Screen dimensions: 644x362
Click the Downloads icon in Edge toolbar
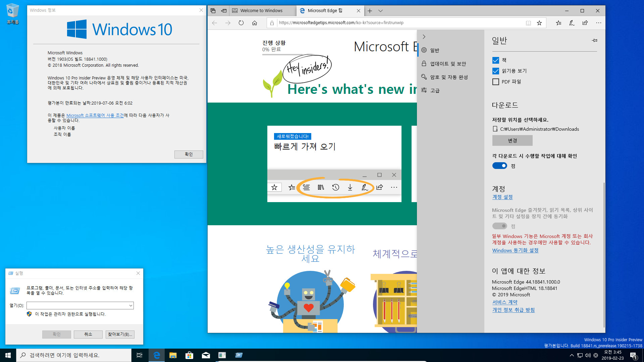tap(350, 187)
